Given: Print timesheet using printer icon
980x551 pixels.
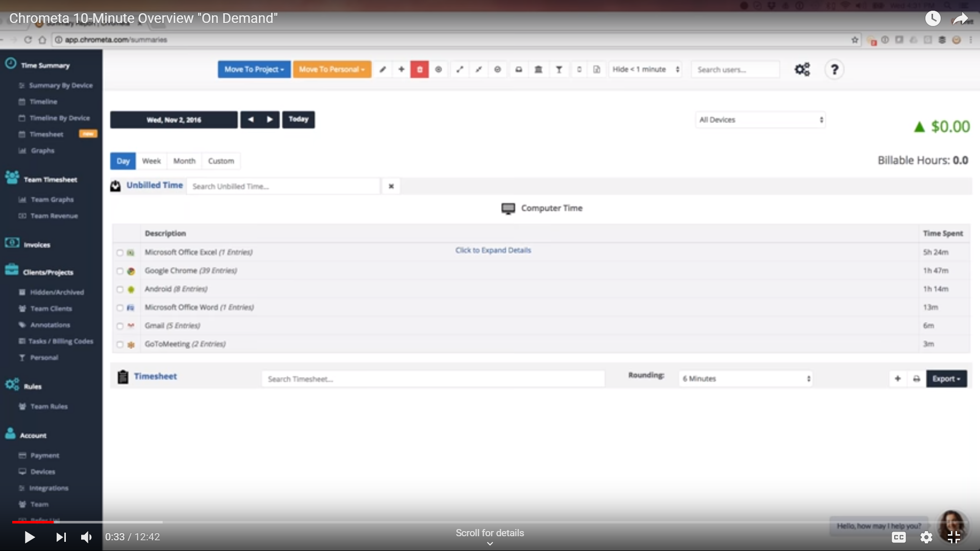Looking at the screenshot, I should coord(916,379).
